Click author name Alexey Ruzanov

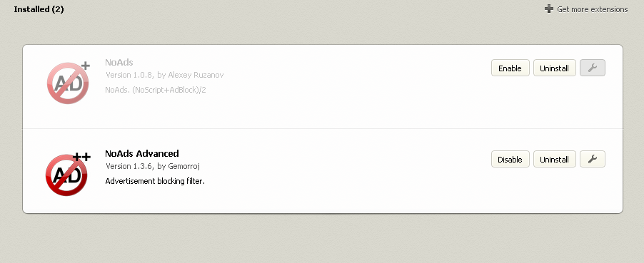pos(196,75)
